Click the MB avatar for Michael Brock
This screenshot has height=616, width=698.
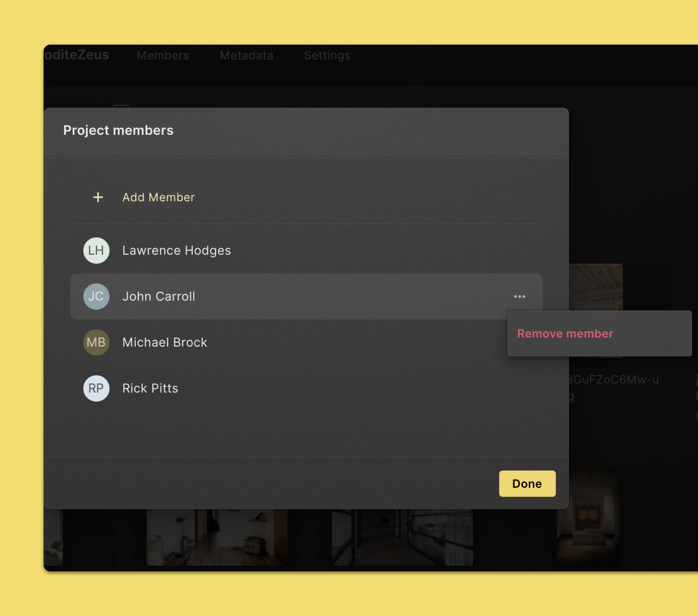tap(96, 342)
